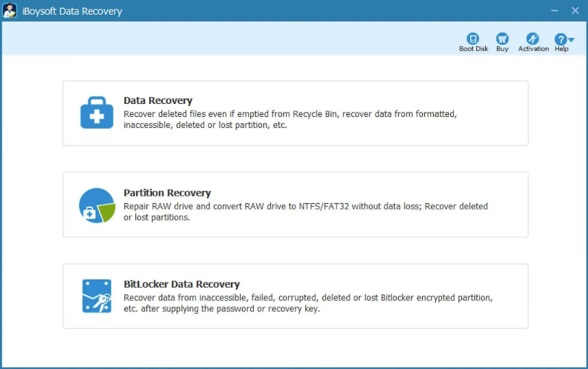
Task: Select the Data Recovery heading
Action: click(158, 101)
